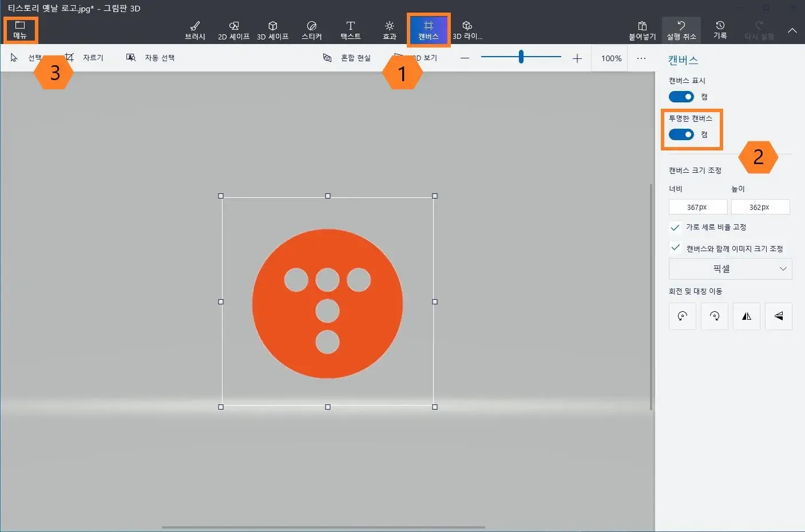The width and height of the screenshot is (805, 532).
Task: Click the horizontal scrollbar at bottom
Action: click(x=323, y=527)
